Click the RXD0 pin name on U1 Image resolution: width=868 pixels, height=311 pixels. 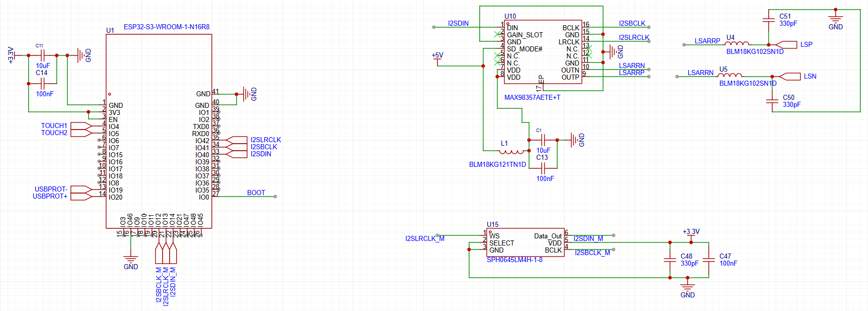click(200, 134)
